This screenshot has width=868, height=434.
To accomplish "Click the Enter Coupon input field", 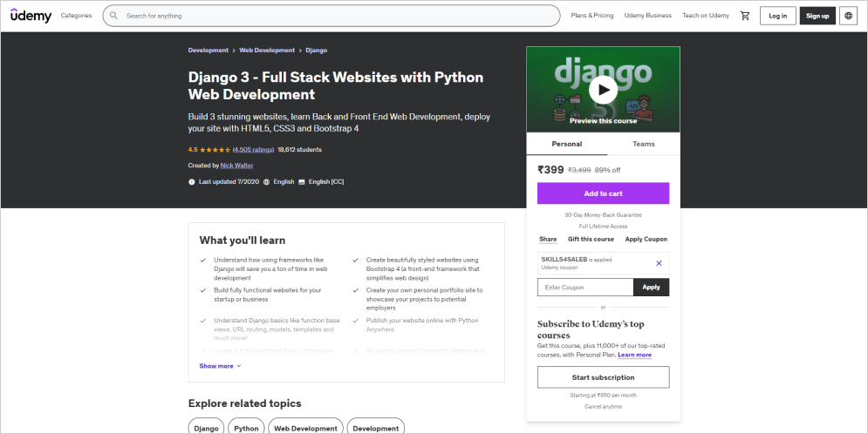I will [x=585, y=287].
